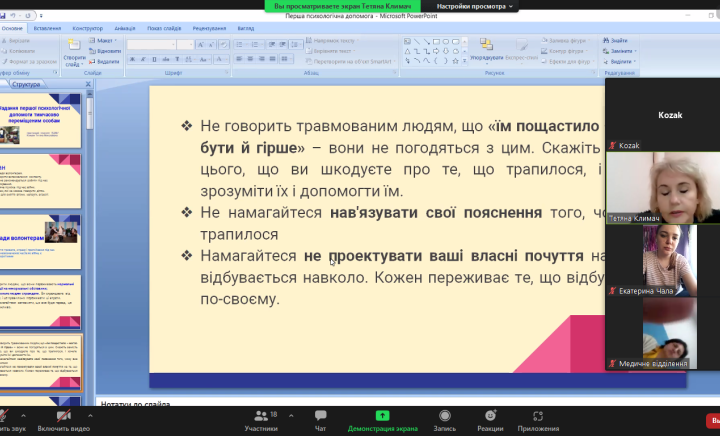Click the columns icon in paragraph group

coord(286,59)
